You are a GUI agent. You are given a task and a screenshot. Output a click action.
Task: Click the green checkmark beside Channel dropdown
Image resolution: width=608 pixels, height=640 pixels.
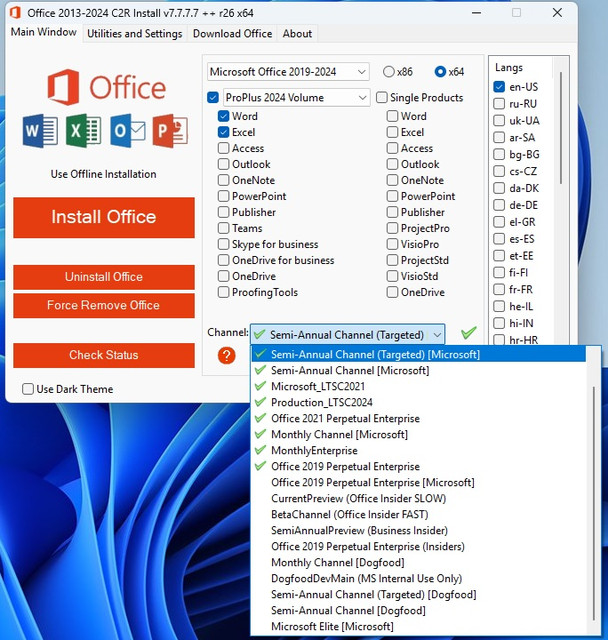[x=469, y=333]
